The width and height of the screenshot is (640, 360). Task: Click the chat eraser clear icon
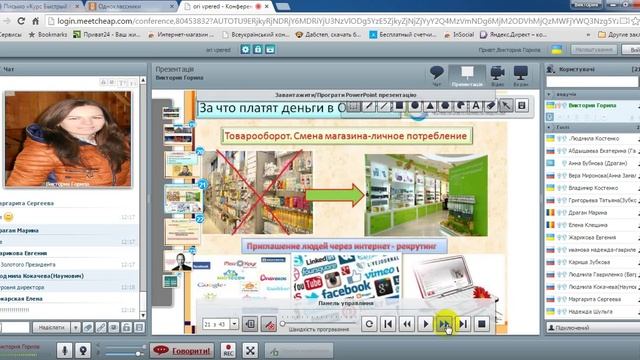88,327
